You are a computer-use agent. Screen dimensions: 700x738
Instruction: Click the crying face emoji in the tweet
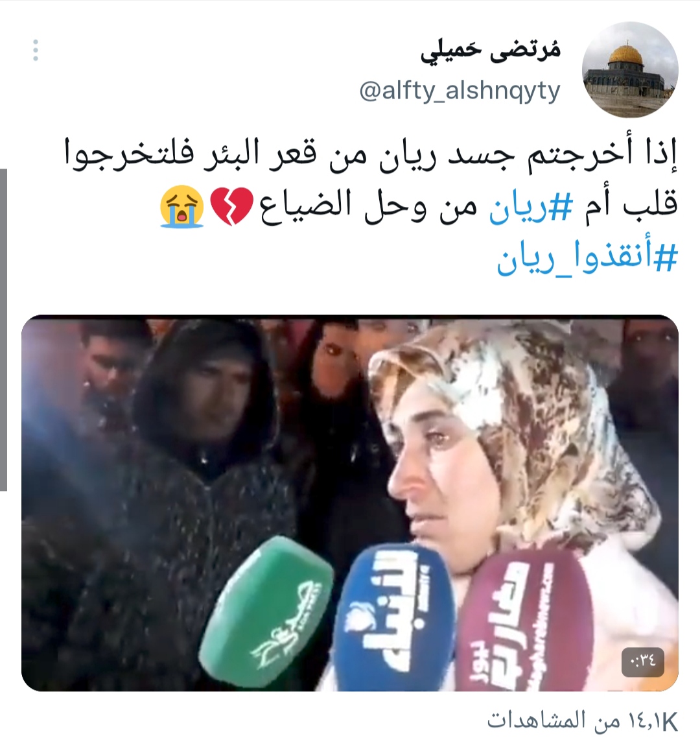181,207
